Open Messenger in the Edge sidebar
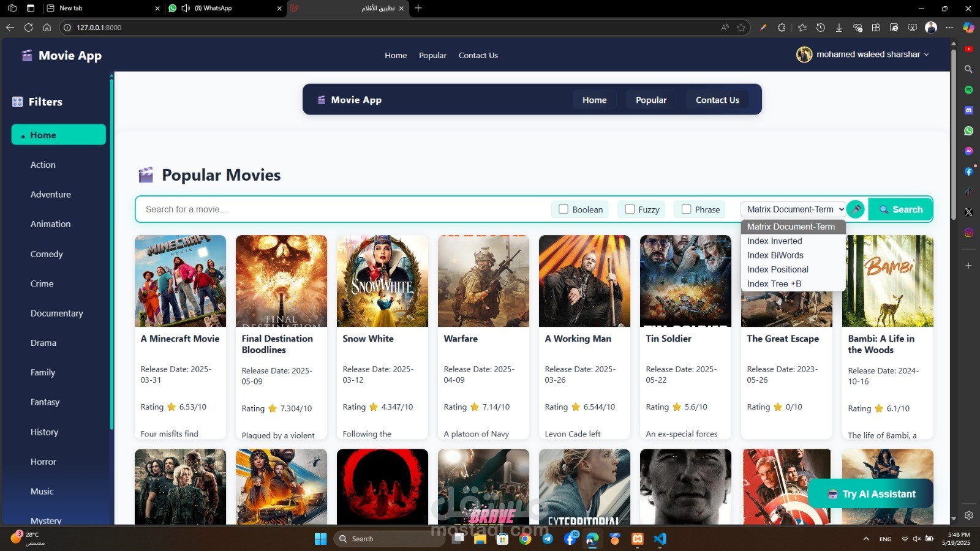The height and width of the screenshot is (551, 980). tap(968, 151)
